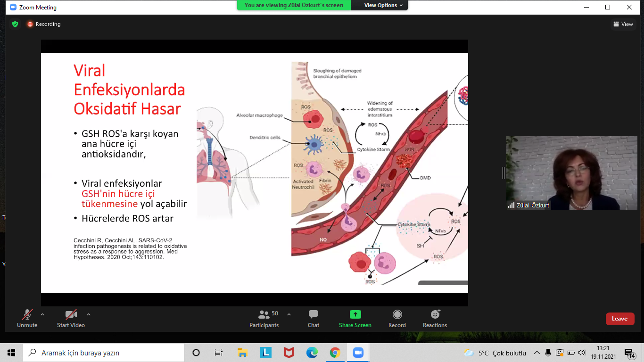The height and width of the screenshot is (362, 644).
Task: Open the View Options dropdown
Action: (383, 5)
